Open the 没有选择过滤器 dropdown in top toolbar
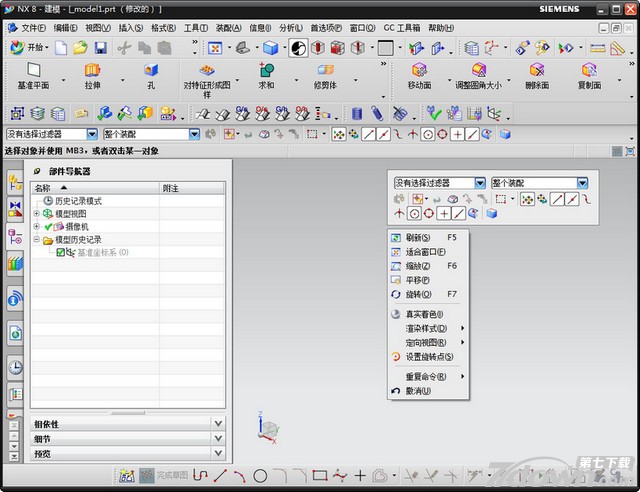The width and height of the screenshot is (640, 492). pyautogui.click(x=92, y=133)
